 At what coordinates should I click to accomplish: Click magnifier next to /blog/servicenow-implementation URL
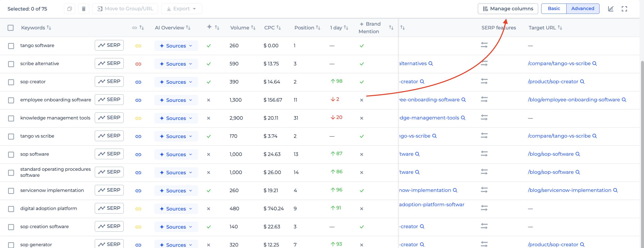click(x=615, y=190)
